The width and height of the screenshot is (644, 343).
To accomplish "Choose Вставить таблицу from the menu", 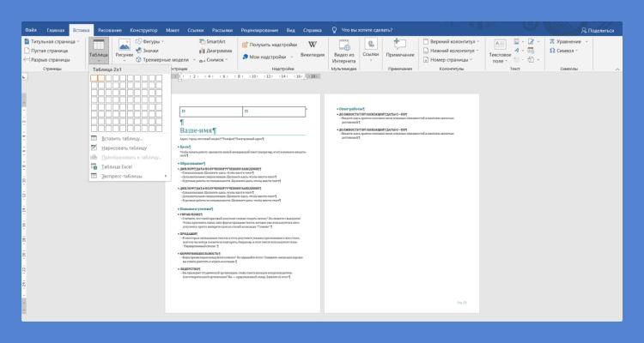I will click(x=122, y=138).
